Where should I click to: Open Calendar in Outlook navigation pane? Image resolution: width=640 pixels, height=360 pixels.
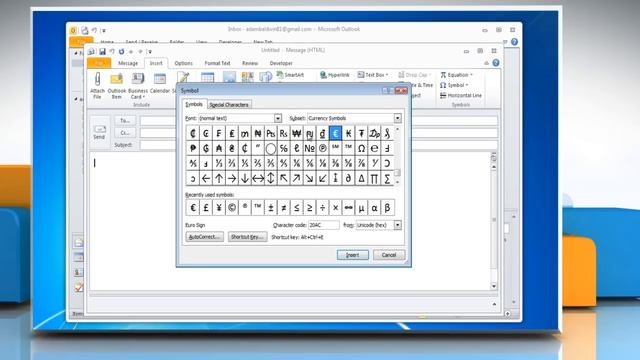tap(79, 257)
